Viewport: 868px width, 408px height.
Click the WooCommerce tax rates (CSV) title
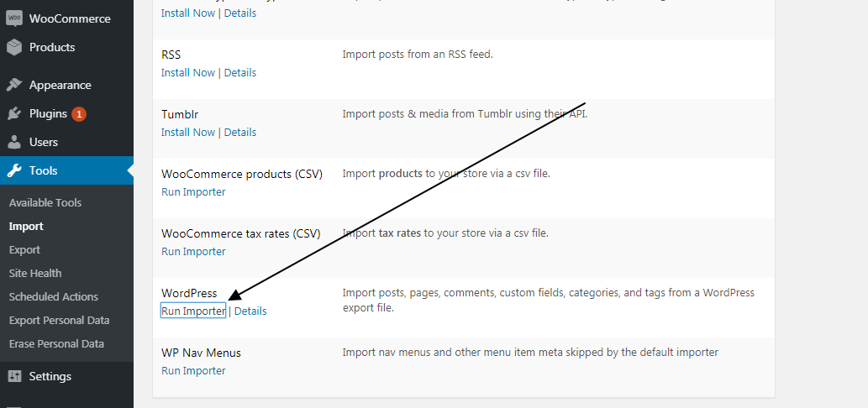click(241, 234)
